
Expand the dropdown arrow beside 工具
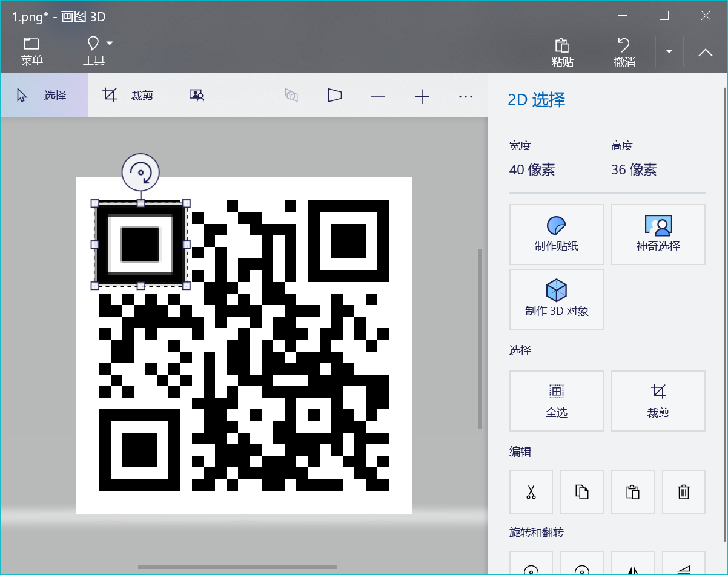[110, 43]
